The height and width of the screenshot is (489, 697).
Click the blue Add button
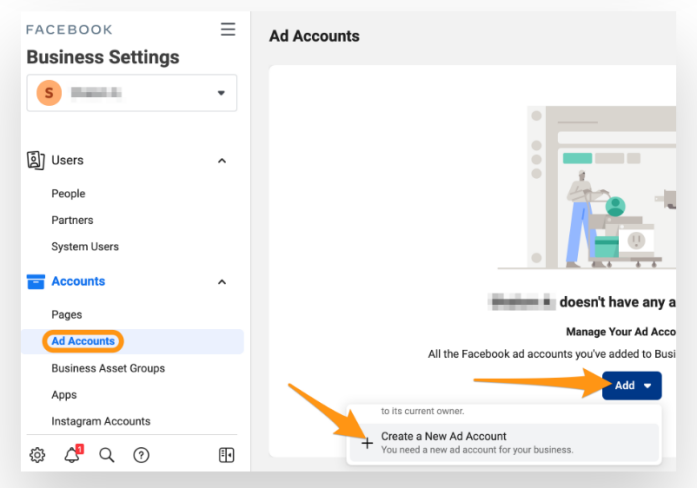pyautogui.click(x=632, y=385)
